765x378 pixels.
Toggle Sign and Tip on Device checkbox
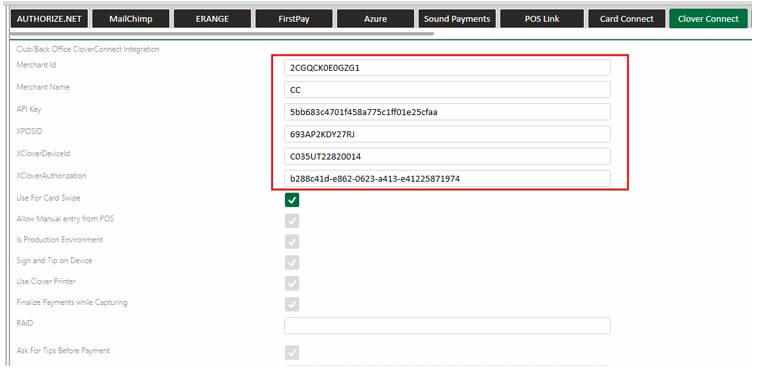coord(292,263)
